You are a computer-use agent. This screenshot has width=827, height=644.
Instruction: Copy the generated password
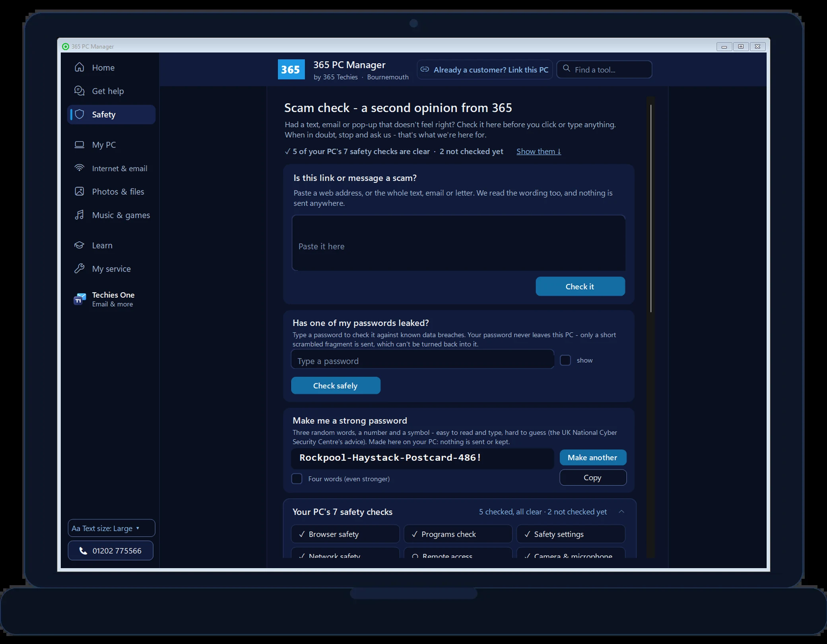click(x=593, y=477)
